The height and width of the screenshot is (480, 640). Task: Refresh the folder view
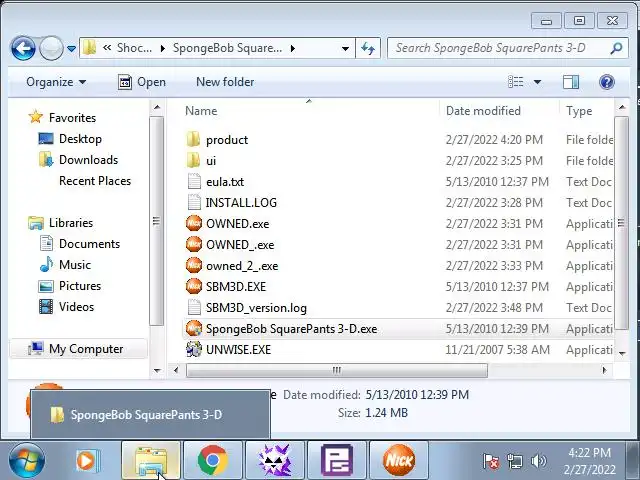click(x=368, y=49)
